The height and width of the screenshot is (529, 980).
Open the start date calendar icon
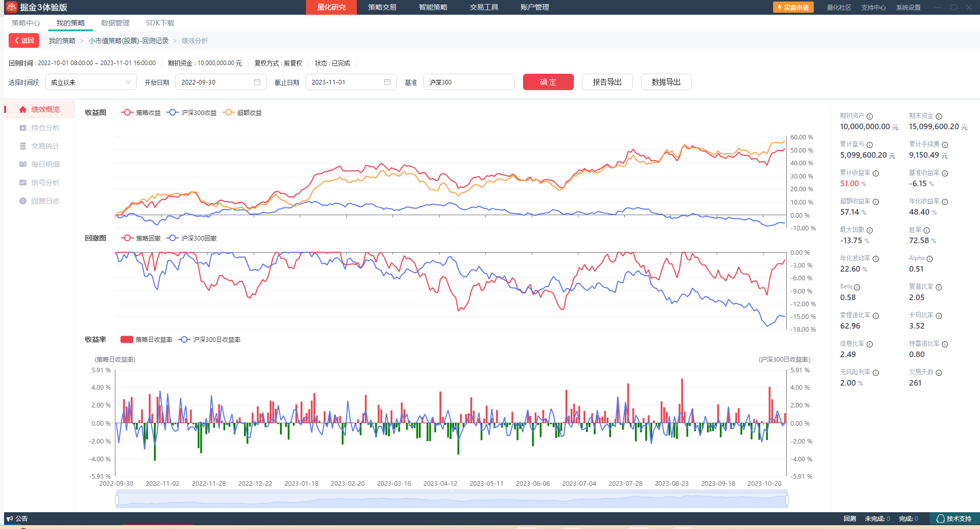[257, 82]
